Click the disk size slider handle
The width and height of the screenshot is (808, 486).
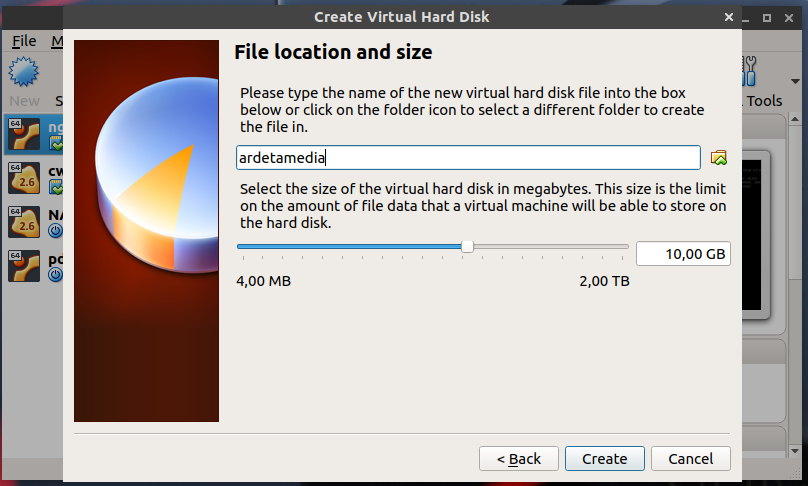click(467, 246)
